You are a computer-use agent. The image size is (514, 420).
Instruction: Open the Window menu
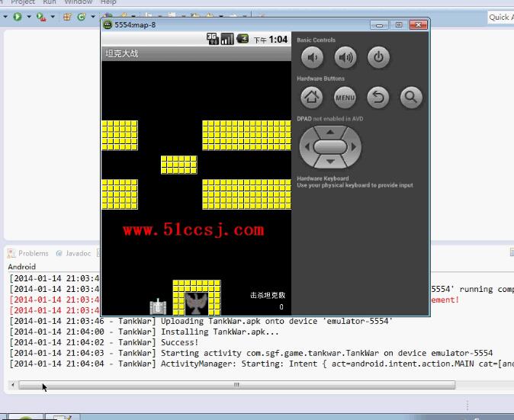(79, 2)
